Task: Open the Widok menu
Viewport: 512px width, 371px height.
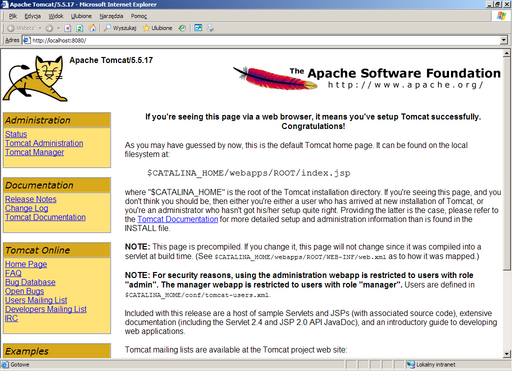Action: 56,16
